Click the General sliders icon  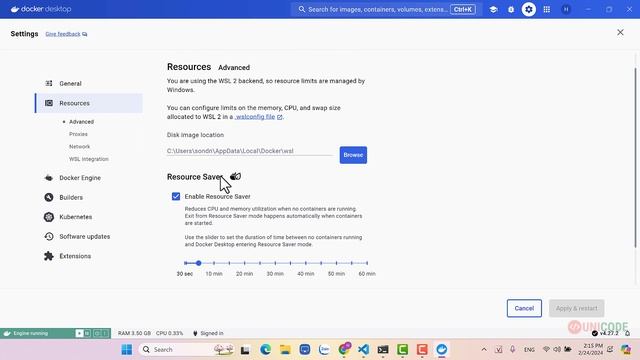pyautogui.click(x=49, y=84)
